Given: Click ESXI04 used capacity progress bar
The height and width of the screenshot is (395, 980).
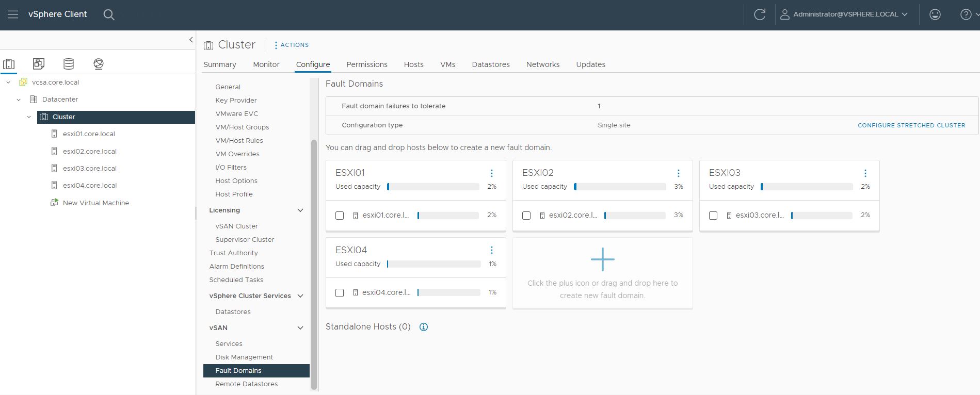Looking at the screenshot, I should click(x=434, y=264).
